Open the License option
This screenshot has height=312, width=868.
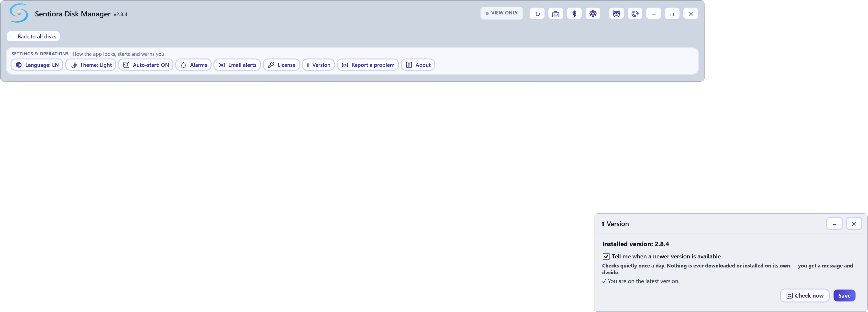click(281, 65)
